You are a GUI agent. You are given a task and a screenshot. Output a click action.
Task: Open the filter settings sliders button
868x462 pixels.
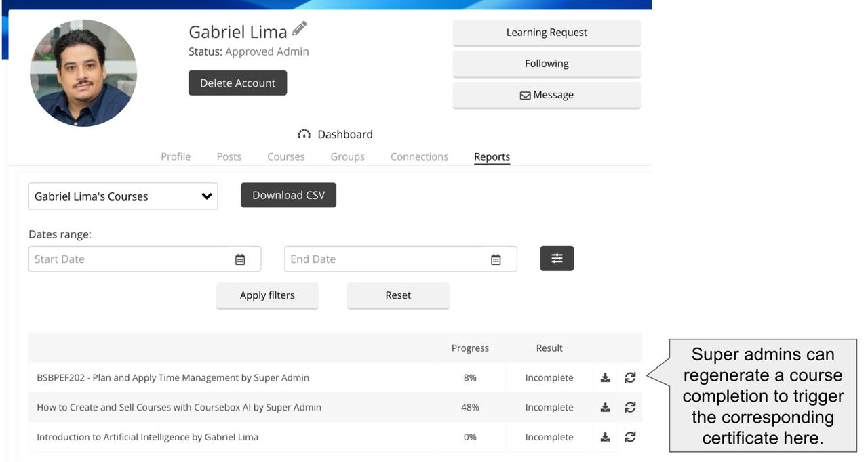(x=557, y=259)
